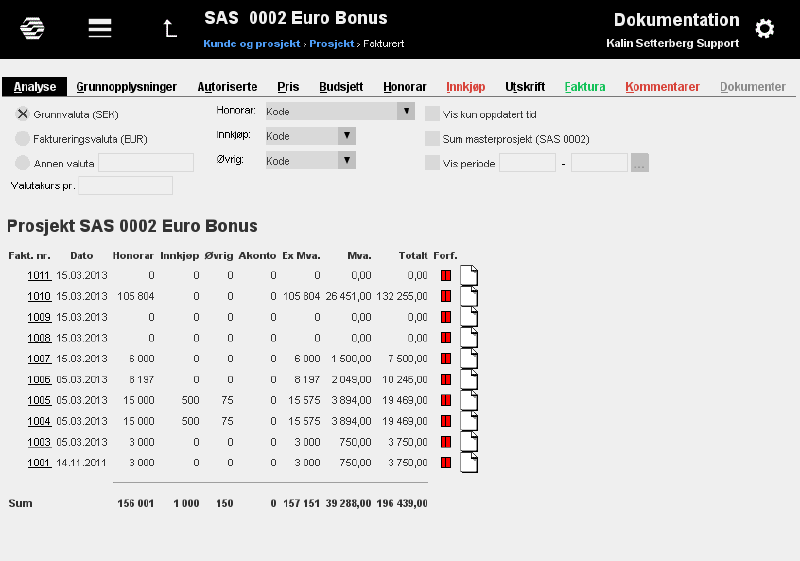Click the company logo icon in header
Viewport: 800px width, 561px height.
click(x=32, y=28)
